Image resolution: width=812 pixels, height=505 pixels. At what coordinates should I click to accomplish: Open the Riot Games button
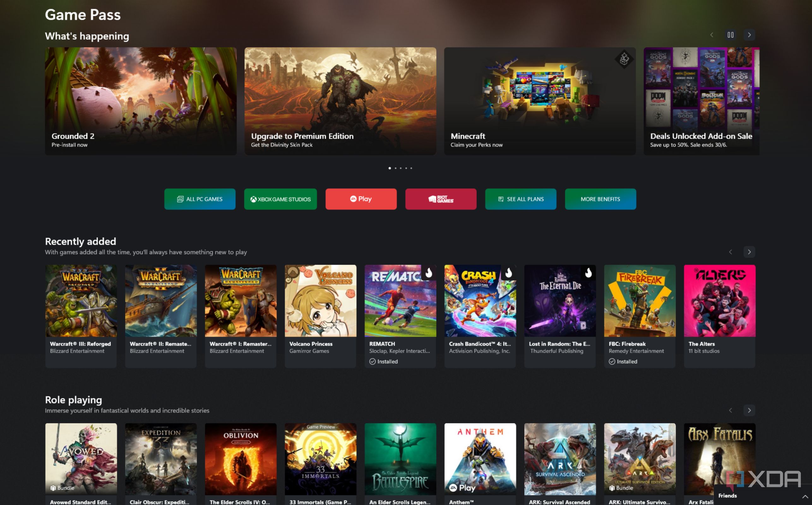click(x=441, y=199)
